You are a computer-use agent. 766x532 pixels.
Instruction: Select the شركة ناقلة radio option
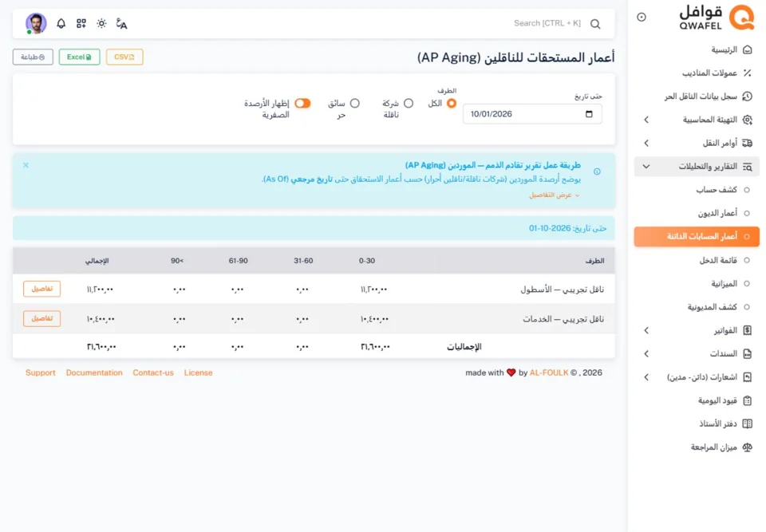(x=409, y=103)
